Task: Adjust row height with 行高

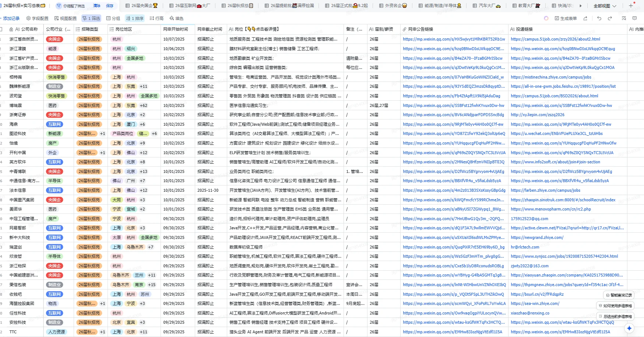Action: pyautogui.click(x=156, y=18)
